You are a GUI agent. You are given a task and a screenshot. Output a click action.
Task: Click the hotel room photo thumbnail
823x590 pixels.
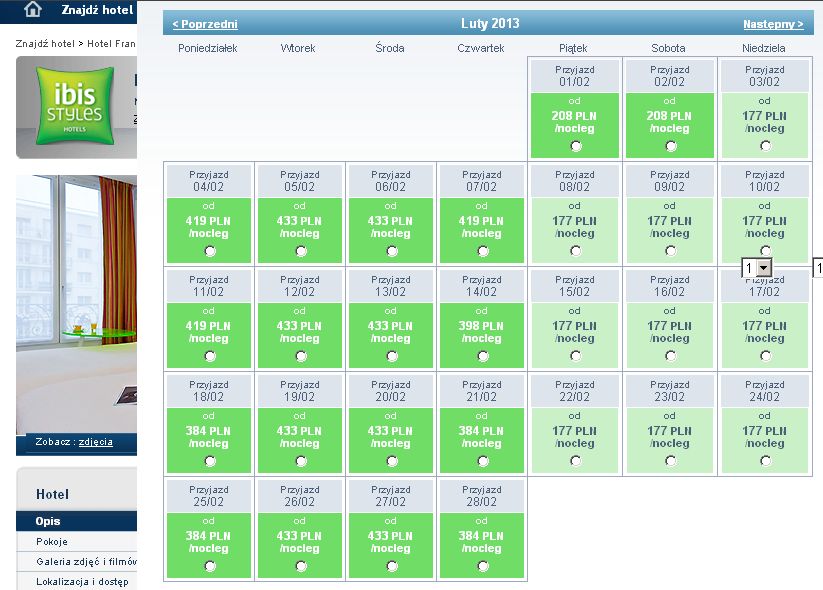click(x=77, y=304)
